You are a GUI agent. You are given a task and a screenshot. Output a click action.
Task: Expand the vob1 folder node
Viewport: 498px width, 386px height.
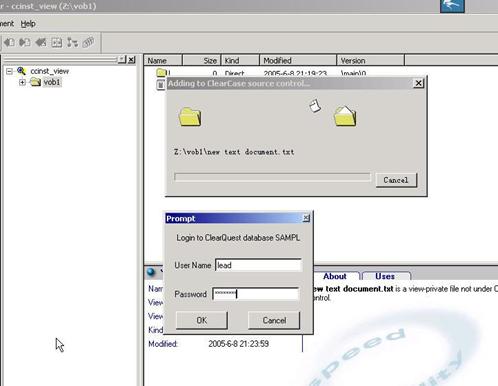pyautogui.click(x=22, y=82)
